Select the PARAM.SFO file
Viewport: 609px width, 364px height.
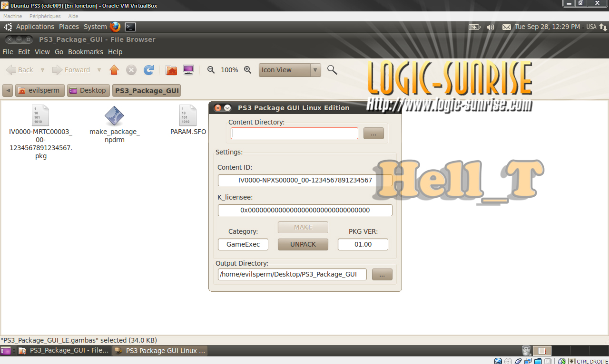tap(188, 116)
